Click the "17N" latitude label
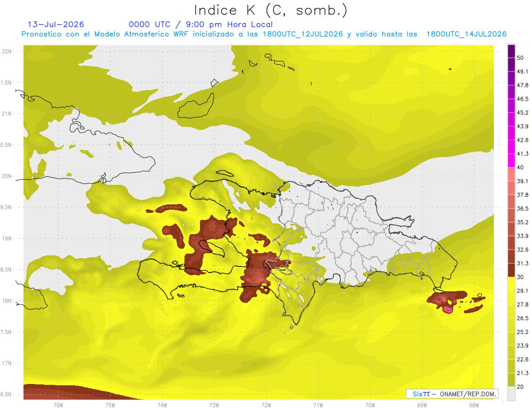532x411 pixels. [7, 363]
